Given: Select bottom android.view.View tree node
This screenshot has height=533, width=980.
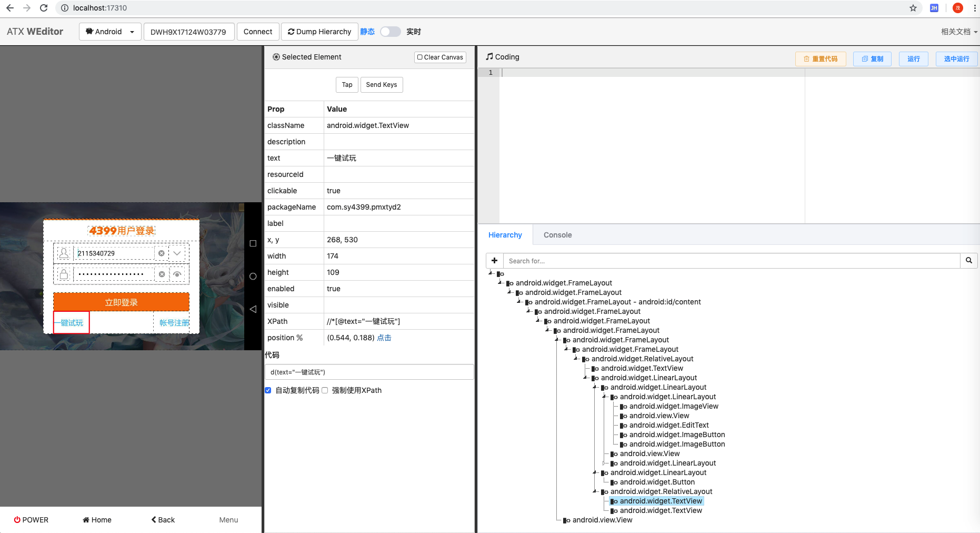Looking at the screenshot, I should [602, 520].
